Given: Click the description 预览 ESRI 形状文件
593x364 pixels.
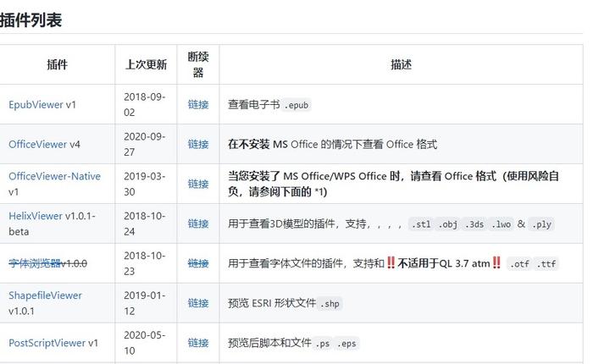Looking at the screenshot, I should pos(272,303).
